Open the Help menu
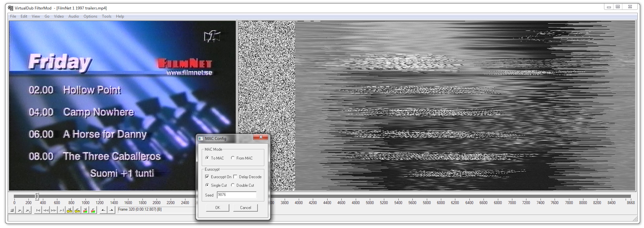 [120, 16]
